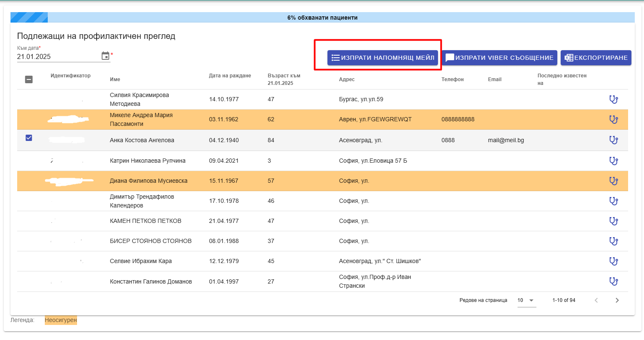Click the Email column header
Viewport: 644px width, 340px height.
point(495,79)
